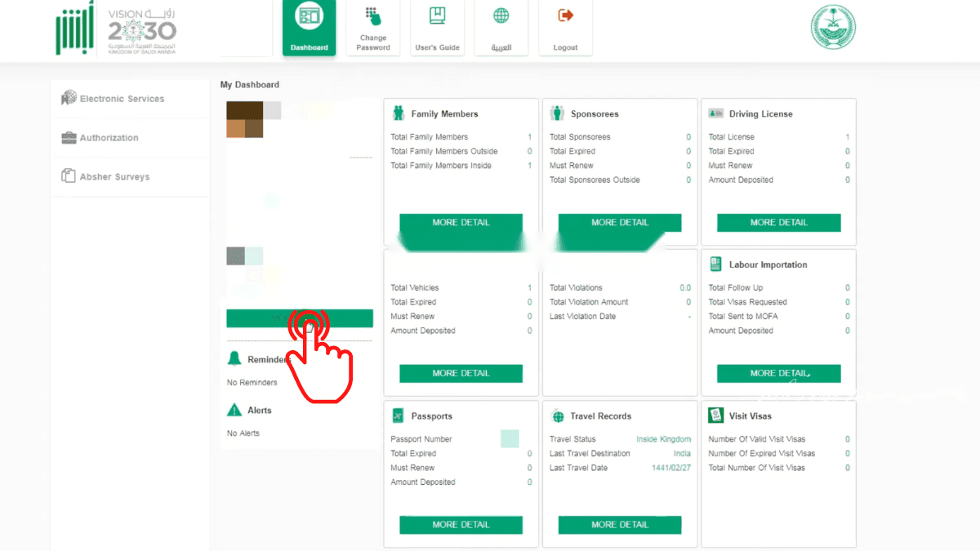Click the Driving License card icon
980x551 pixels.
click(x=716, y=113)
